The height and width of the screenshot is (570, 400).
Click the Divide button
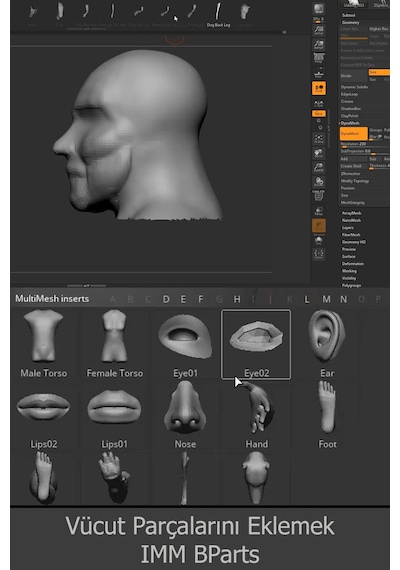click(353, 76)
